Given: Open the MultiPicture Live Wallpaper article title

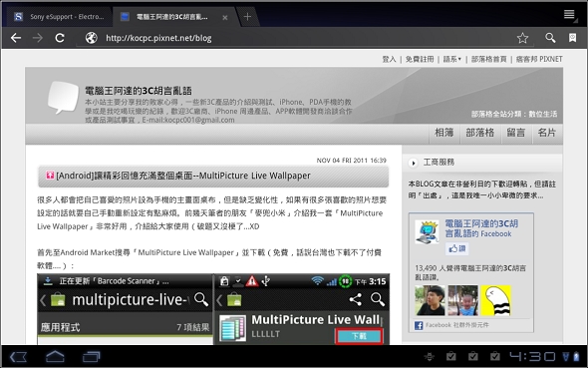Looking at the screenshot, I should (x=183, y=176).
